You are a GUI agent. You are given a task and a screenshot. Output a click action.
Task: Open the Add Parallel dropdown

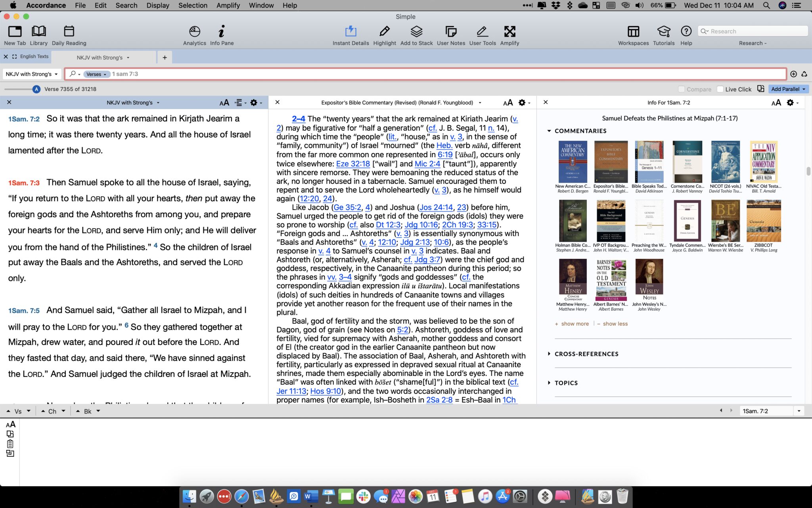coord(788,89)
